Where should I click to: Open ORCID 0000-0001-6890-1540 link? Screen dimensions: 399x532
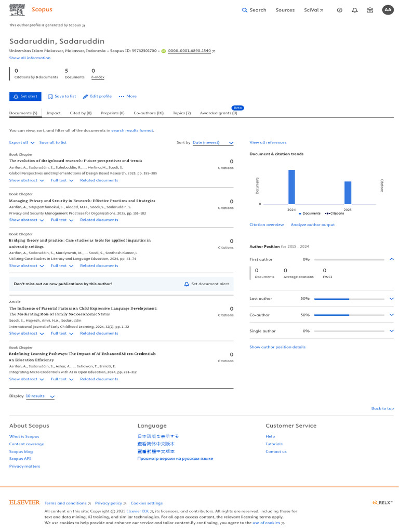189,51
